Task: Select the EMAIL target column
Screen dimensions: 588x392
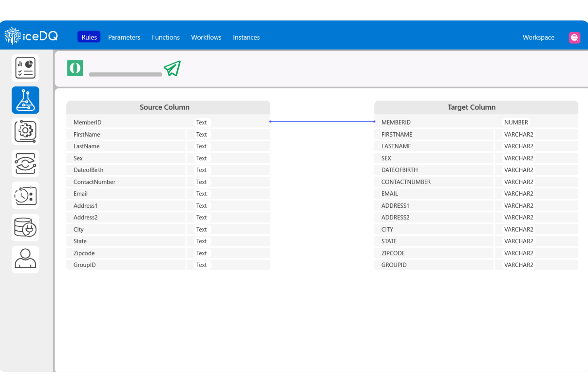Action: (x=434, y=194)
